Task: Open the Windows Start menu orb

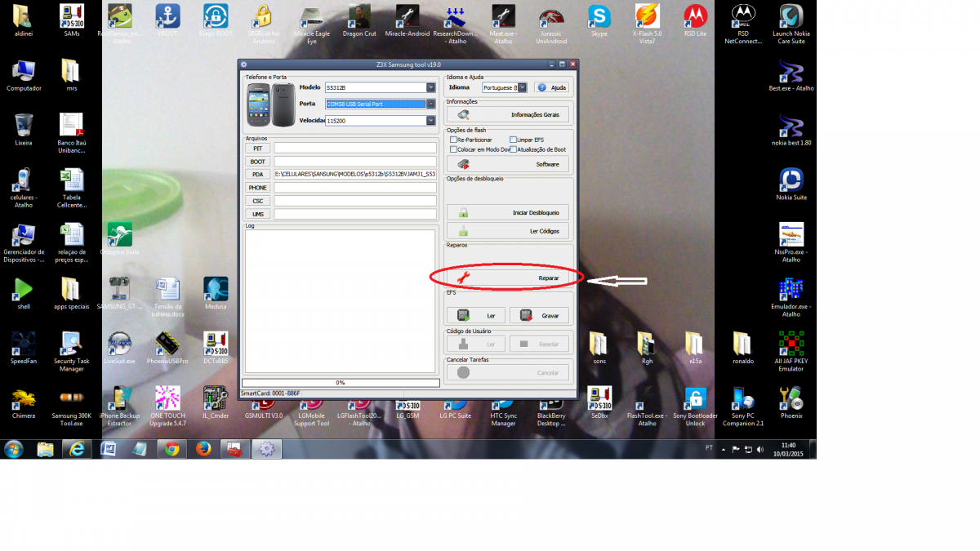Action: [14, 449]
